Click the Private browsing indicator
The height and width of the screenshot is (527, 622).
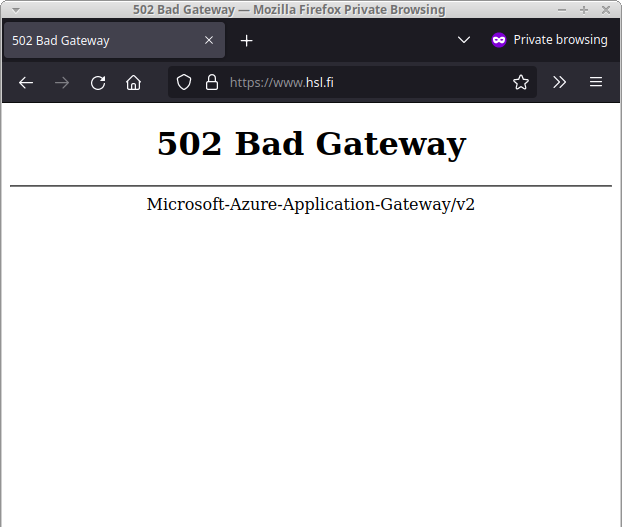pos(549,40)
